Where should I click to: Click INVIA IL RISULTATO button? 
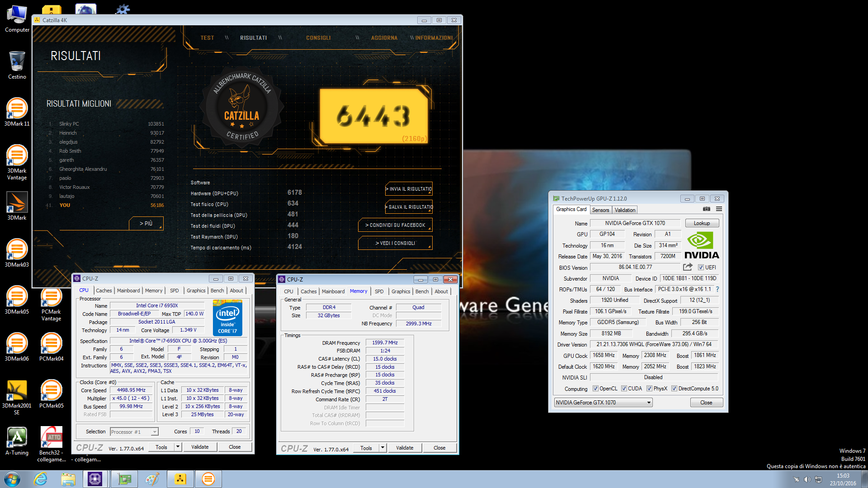point(409,189)
